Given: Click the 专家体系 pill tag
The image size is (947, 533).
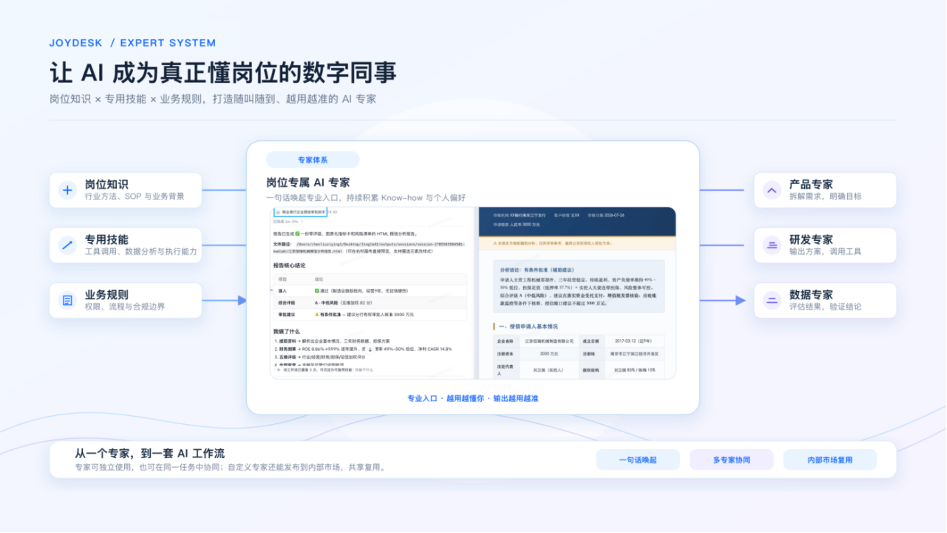Looking at the screenshot, I should (313, 160).
